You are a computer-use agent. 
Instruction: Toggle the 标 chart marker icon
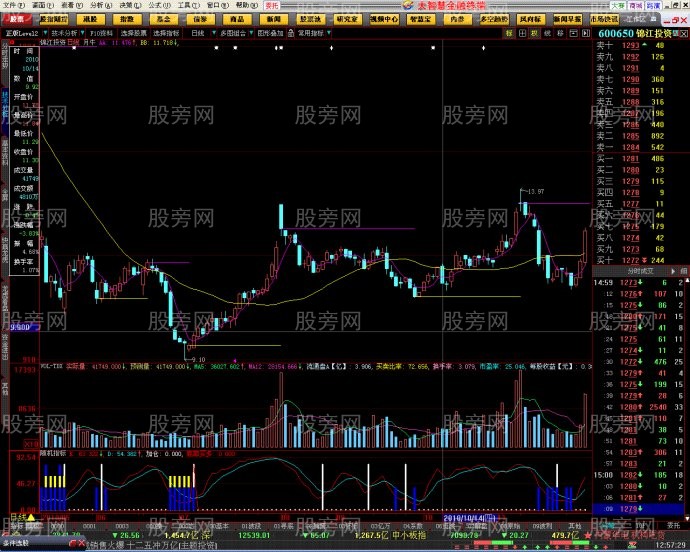pos(509,33)
